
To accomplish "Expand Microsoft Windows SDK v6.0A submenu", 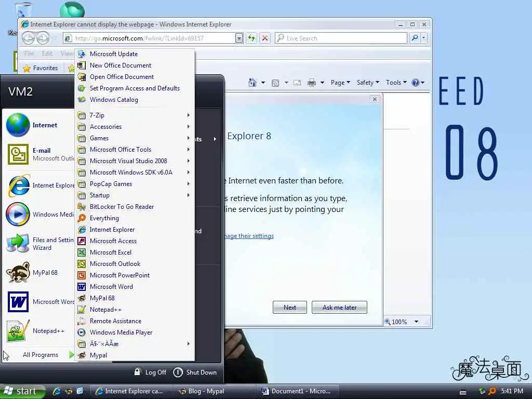I will tap(135, 172).
